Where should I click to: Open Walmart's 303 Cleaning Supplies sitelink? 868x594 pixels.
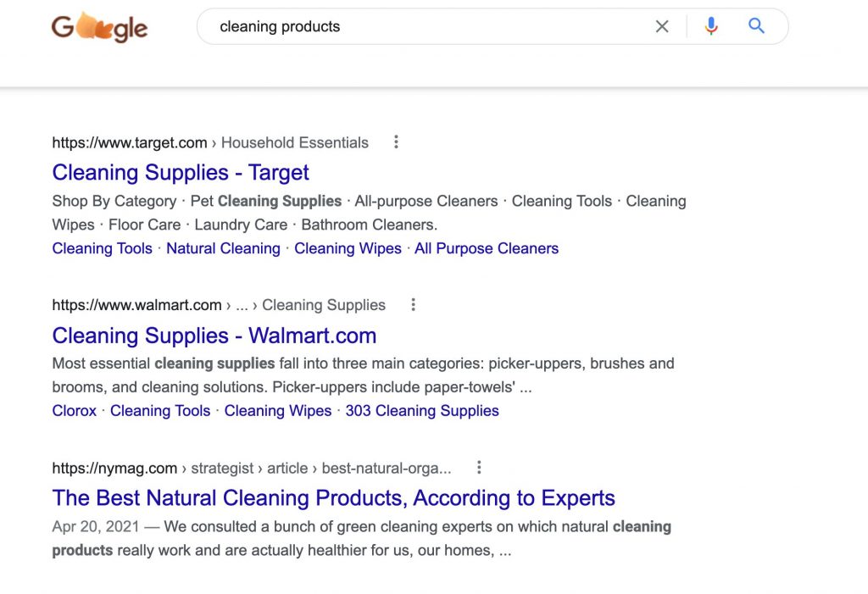(422, 411)
